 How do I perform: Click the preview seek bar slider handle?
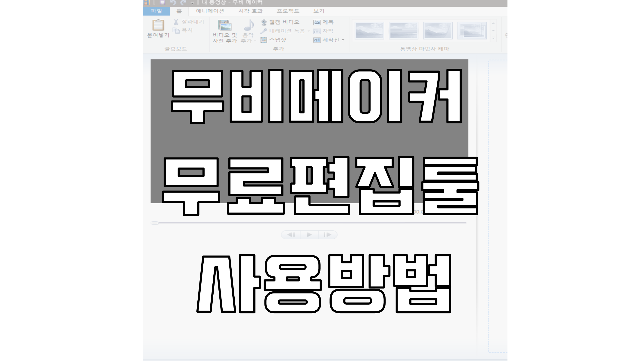pos(155,223)
